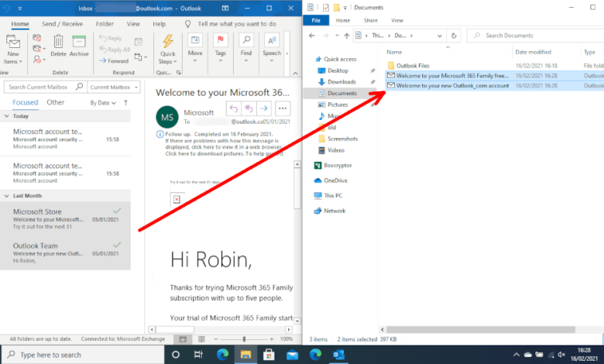Viewport: 604px width, 364px height.
Task: Switch to the Focused inbox tab
Action: (26, 102)
